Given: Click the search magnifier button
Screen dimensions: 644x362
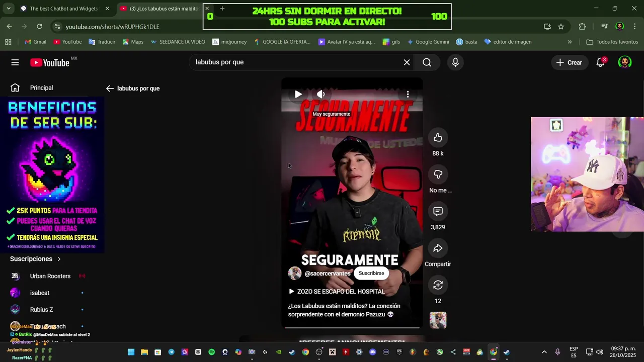Looking at the screenshot, I should click(x=427, y=62).
